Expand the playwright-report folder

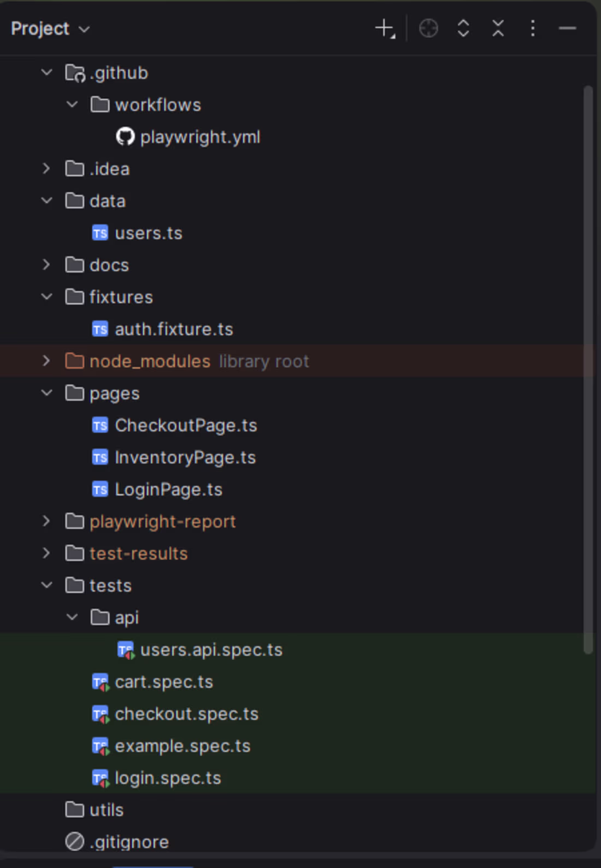pos(47,521)
